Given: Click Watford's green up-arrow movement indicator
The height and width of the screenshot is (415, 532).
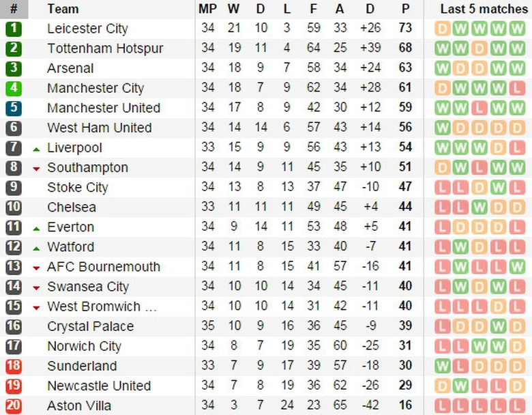Looking at the screenshot, I should coord(37,247).
